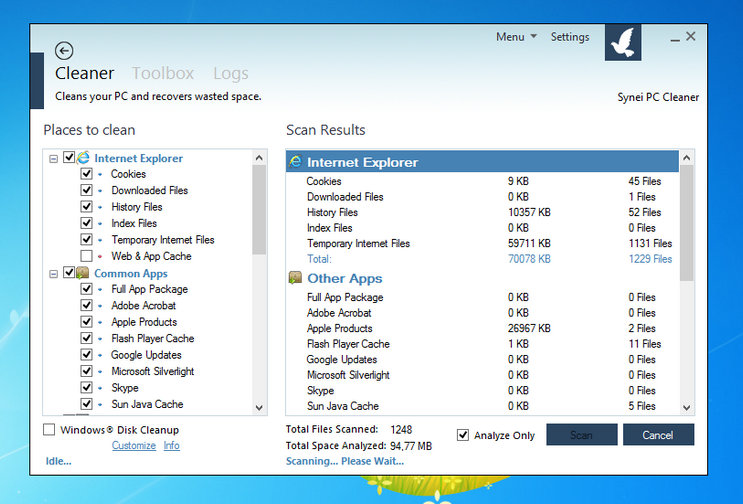Image resolution: width=743 pixels, height=504 pixels.
Task: Select Cookies row in Scan Results
Action: tap(482, 181)
